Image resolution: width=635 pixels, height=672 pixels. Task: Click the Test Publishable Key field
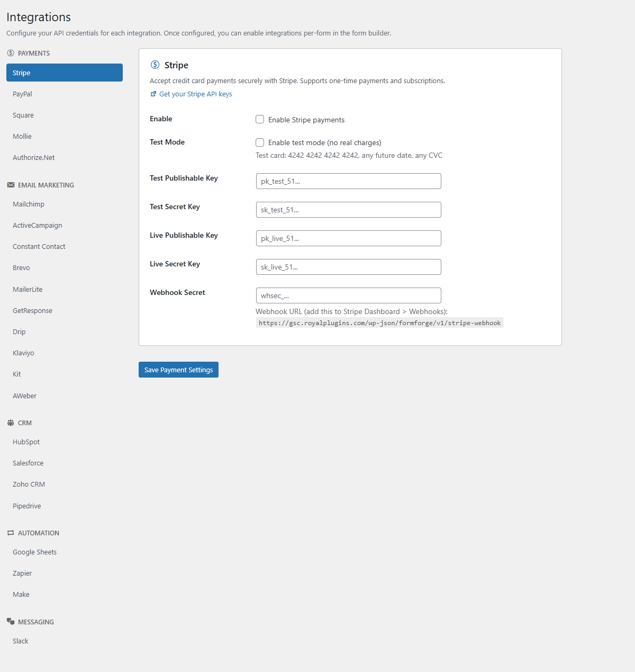(x=348, y=181)
